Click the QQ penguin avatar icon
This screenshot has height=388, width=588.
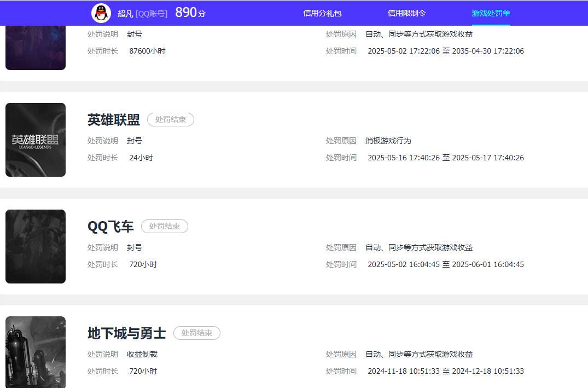pos(100,12)
